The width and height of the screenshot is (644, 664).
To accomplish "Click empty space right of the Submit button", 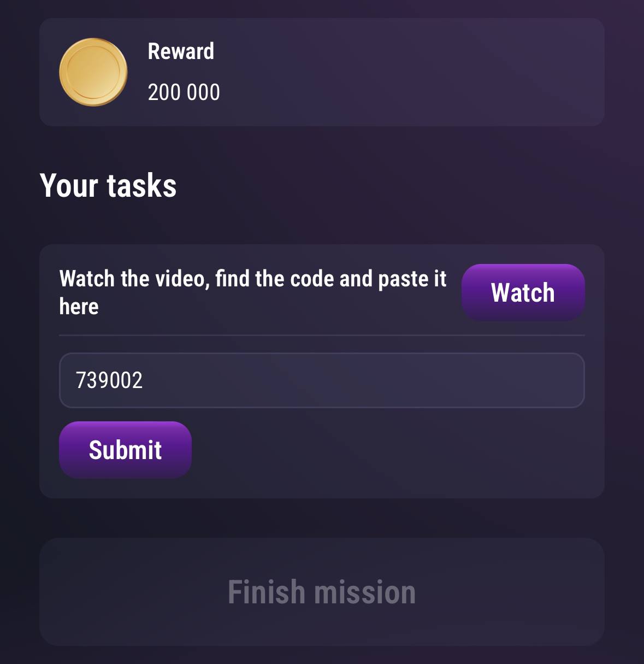I will click(388, 450).
